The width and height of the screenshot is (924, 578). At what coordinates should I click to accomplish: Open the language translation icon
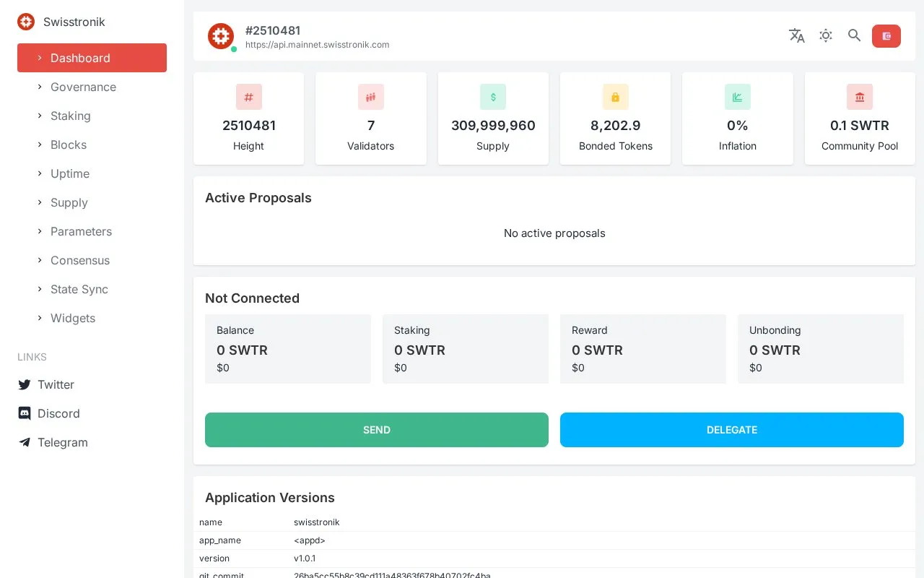(797, 35)
